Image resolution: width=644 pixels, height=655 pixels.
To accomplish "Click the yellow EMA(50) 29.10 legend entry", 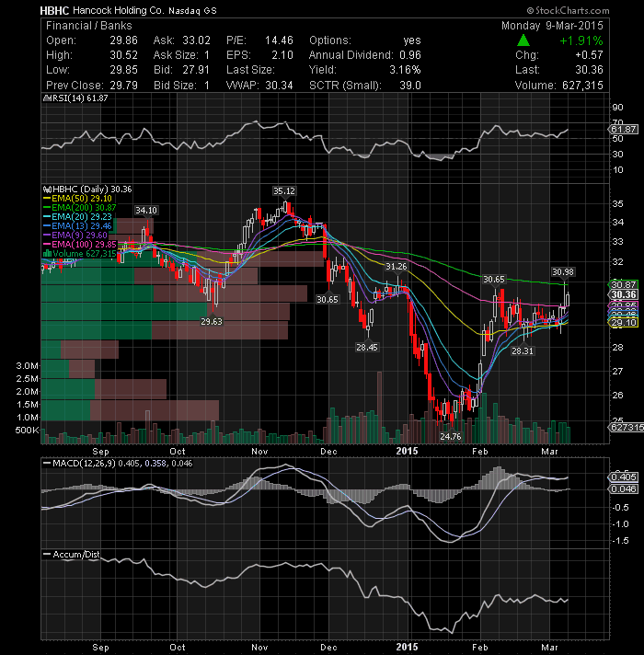I will (82, 199).
